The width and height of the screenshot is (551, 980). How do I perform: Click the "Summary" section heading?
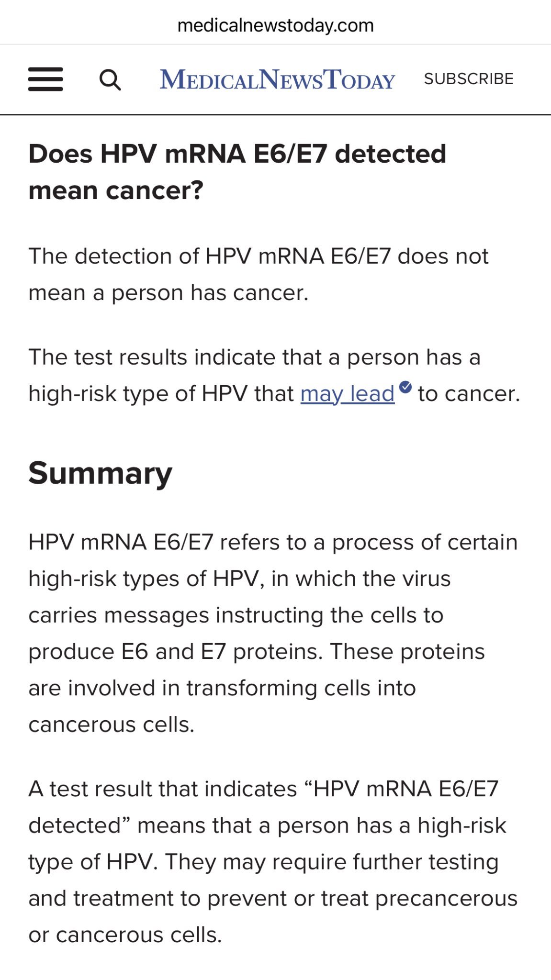pos(100,473)
